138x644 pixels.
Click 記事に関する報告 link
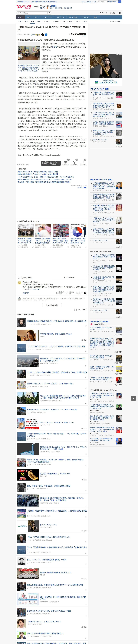pos(24,165)
